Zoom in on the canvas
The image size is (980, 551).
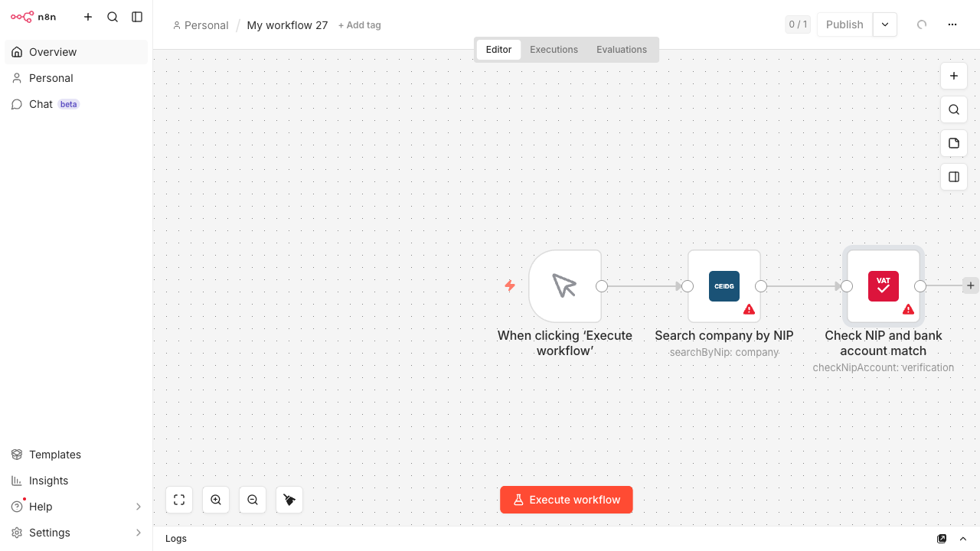[216, 500]
